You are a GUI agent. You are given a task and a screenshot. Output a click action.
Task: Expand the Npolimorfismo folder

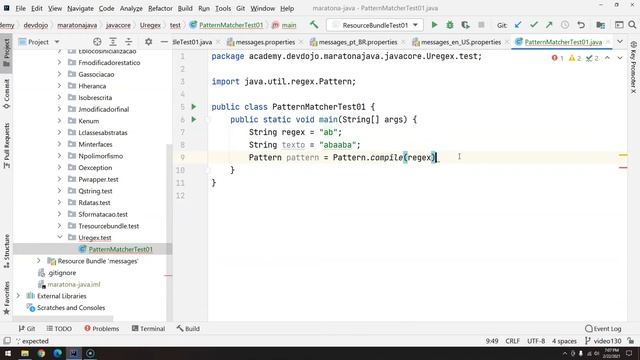point(60,156)
